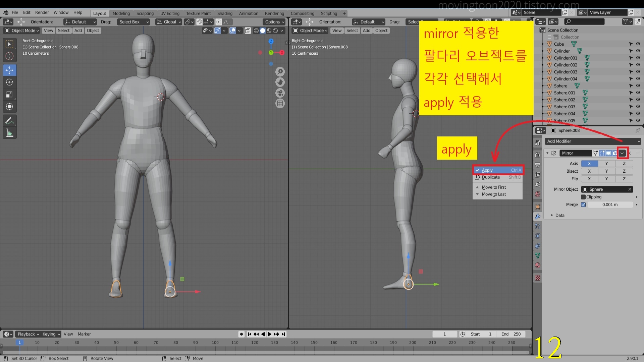Enable Bisect X option

tap(589, 171)
